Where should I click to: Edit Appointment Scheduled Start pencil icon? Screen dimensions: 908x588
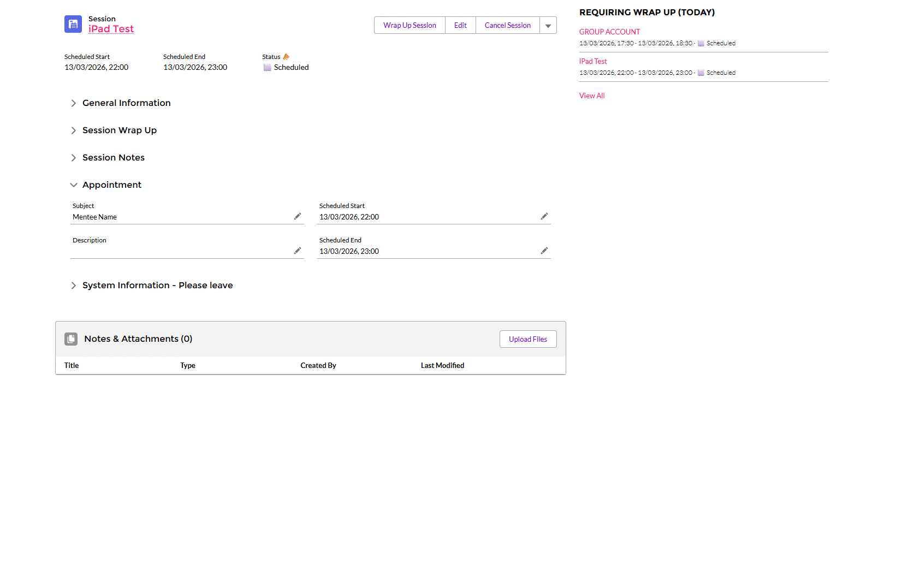coord(544,217)
